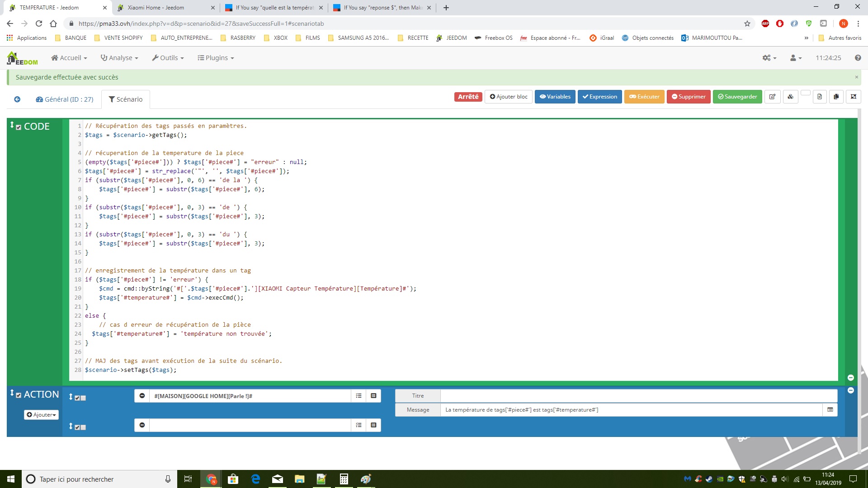Click the pencil/edit icon top right toolbar
868x488 pixels.
pos(772,97)
